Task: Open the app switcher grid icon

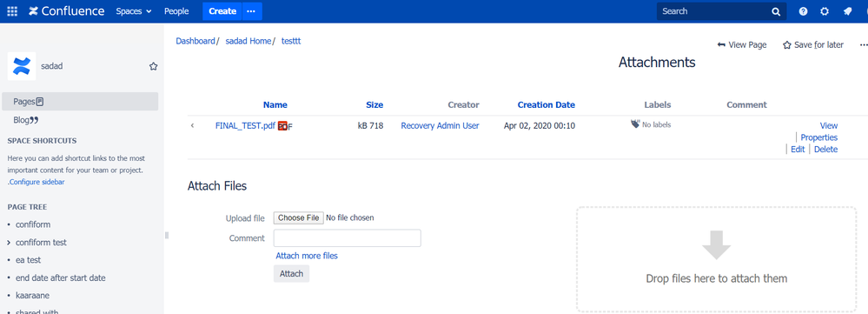Action: [12, 11]
